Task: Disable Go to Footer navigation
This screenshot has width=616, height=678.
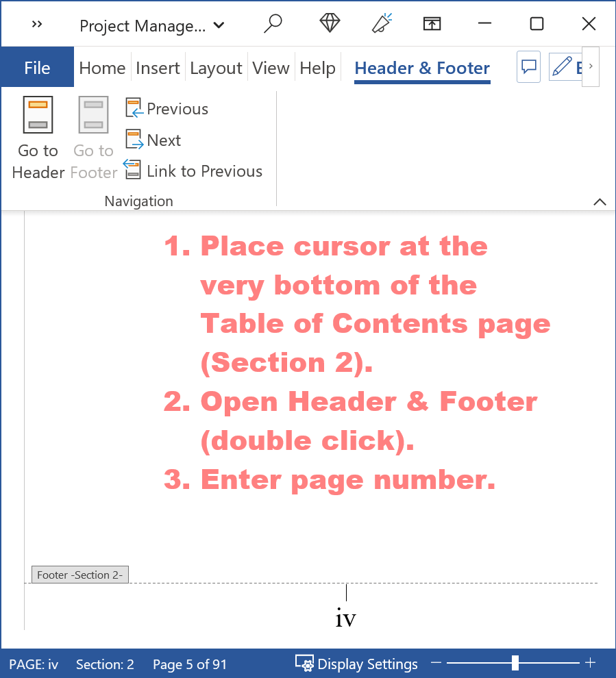Action: click(x=93, y=137)
